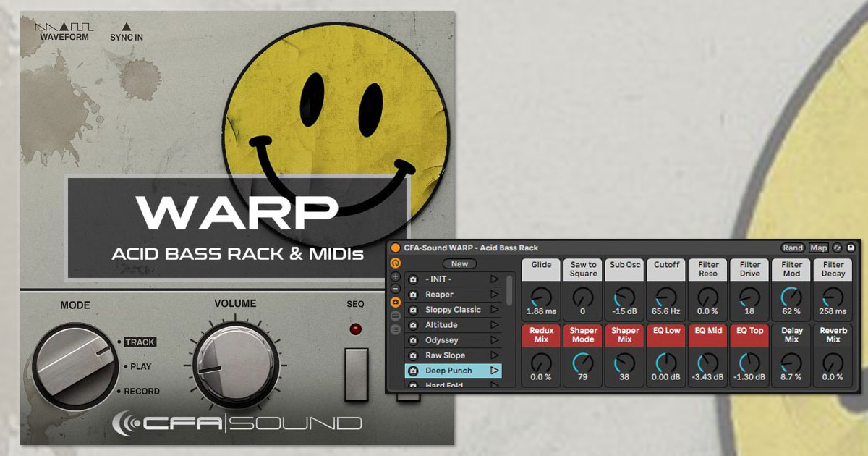Overwrite Sloppy Classic variation camera icon
Viewport: 868px width, 456px height.
(413, 310)
